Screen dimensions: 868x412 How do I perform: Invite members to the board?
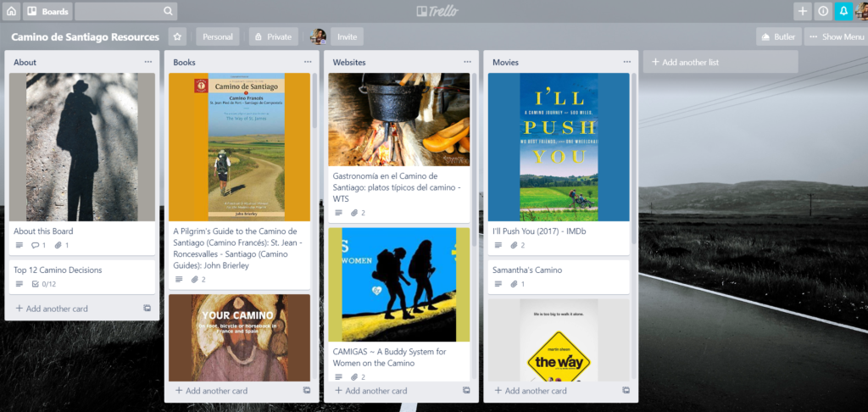coord(347,37)
